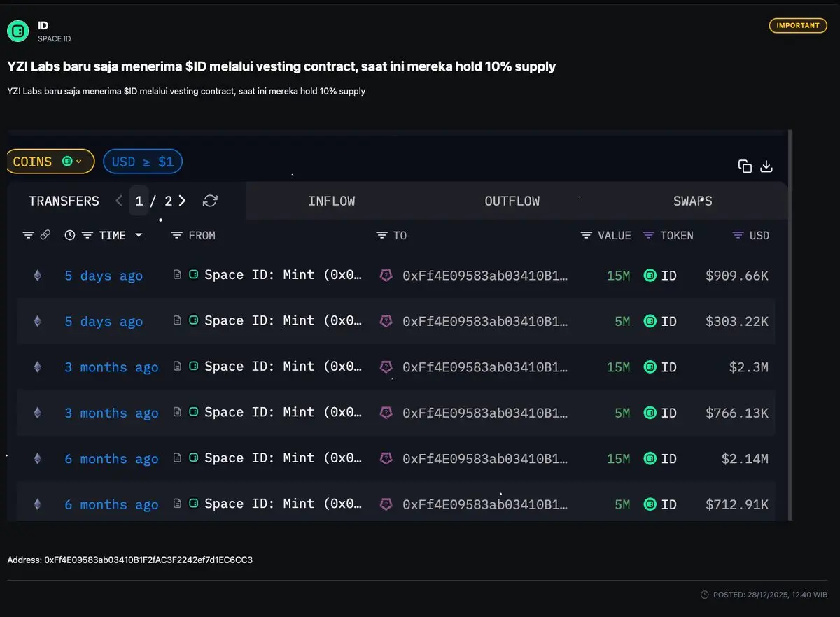Screen dimensions: 840x617
Task: Toggle the USD column filter
Action: (738, 236)
